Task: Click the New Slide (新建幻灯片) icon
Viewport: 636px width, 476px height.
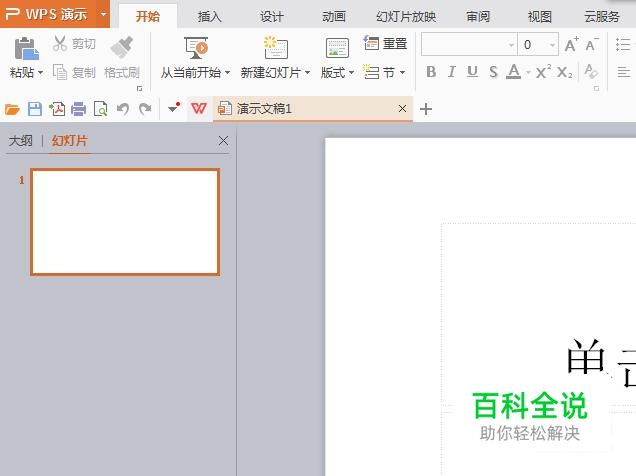Action: point(275,47)
